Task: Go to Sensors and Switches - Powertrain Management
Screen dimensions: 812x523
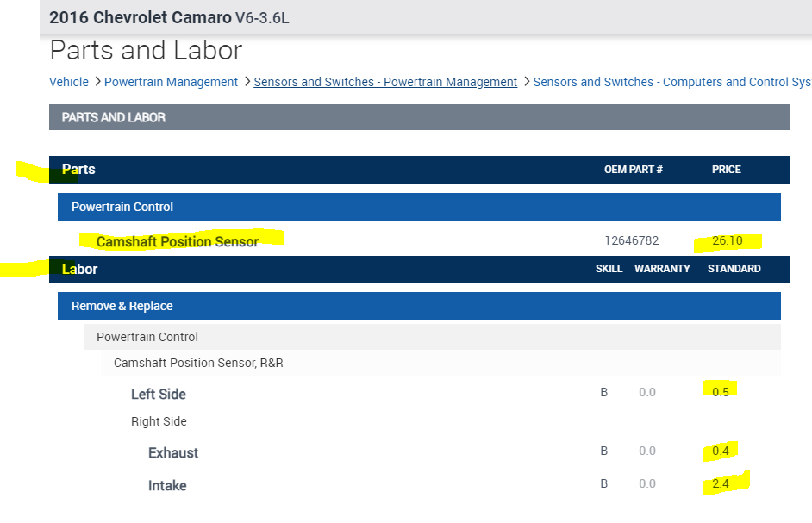Action: [385, 82]
